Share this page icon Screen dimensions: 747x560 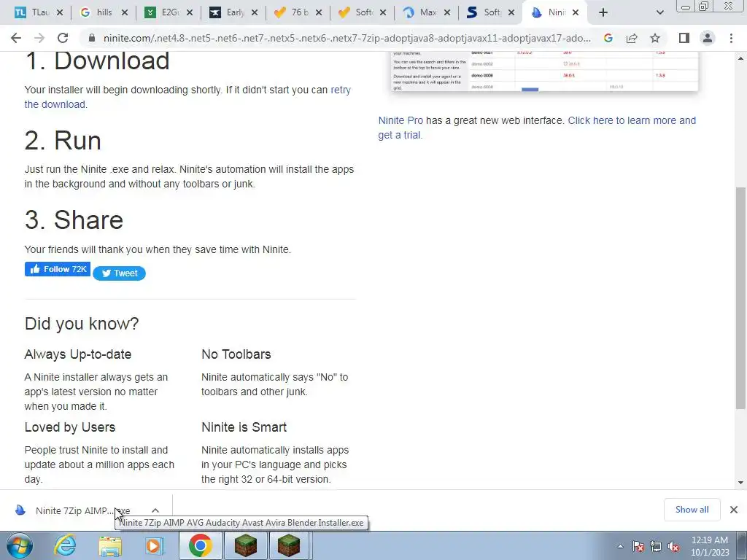pos(632,38)
